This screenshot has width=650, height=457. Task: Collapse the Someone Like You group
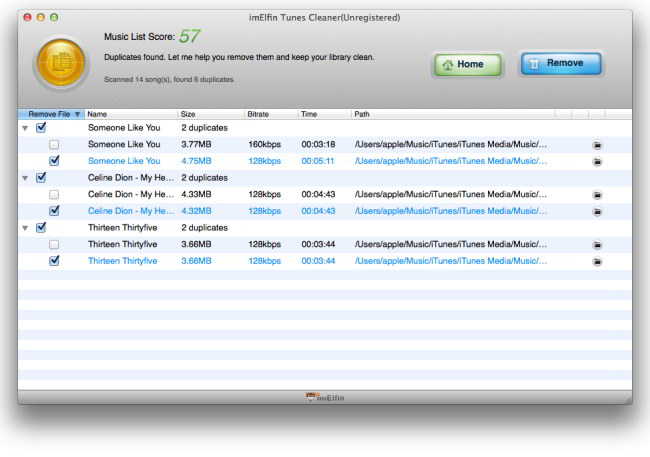25,128
